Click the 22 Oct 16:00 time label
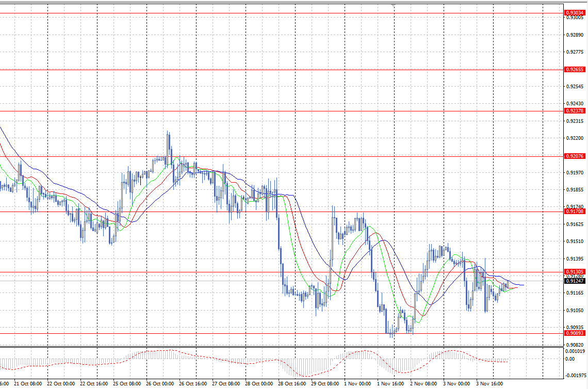The height and width of the screenshot is (389, 588). click(x=94, y=384)
